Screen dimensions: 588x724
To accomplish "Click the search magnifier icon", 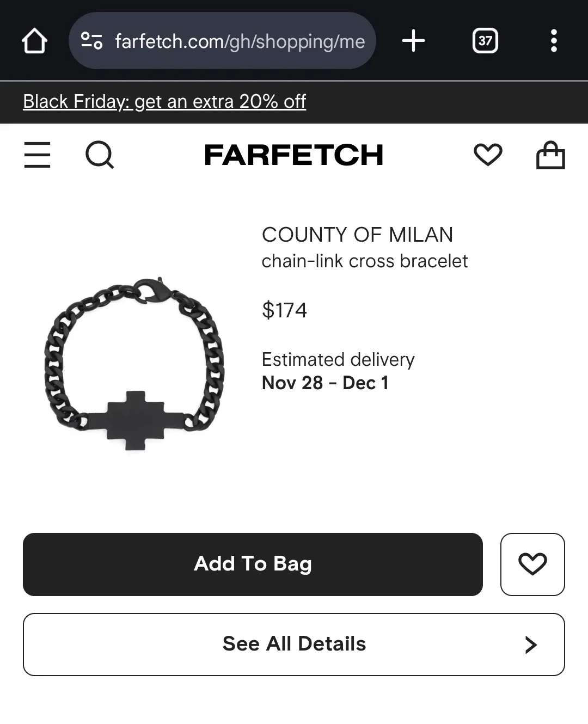I will coord(100,155).
